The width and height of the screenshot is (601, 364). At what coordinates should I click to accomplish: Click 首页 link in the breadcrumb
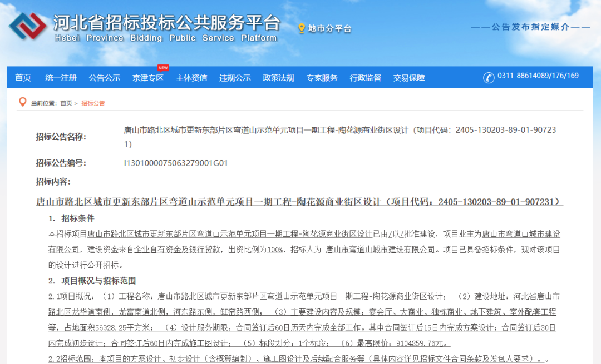pyautogui.click(x=66, y=103)
